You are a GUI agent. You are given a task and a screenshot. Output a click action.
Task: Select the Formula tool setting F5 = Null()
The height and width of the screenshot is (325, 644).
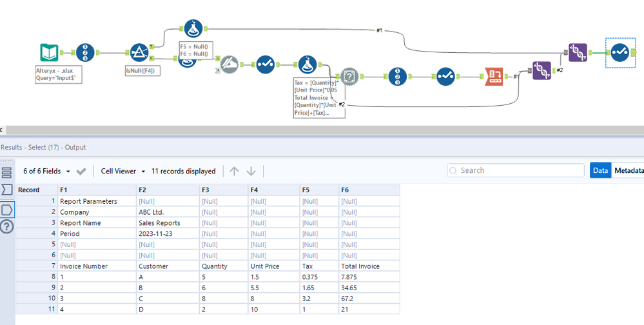pyautogui.click(x=193, y=28)
